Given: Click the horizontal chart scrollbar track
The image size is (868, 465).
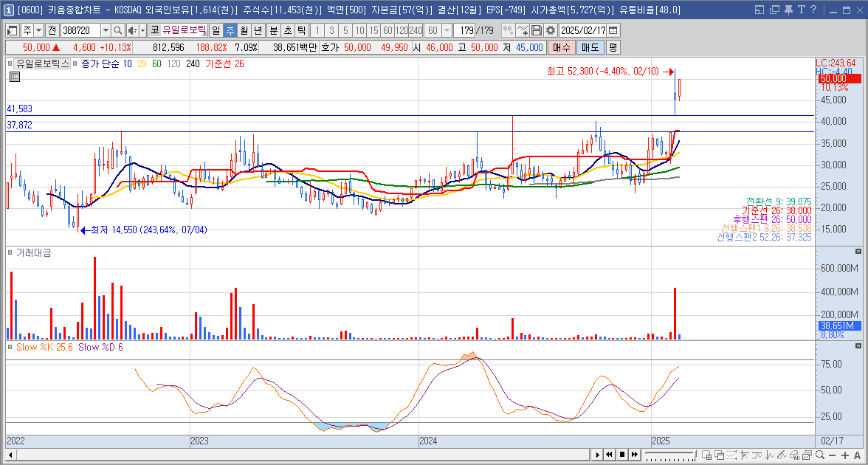Looking at the screenshot, I should (302, 455).
